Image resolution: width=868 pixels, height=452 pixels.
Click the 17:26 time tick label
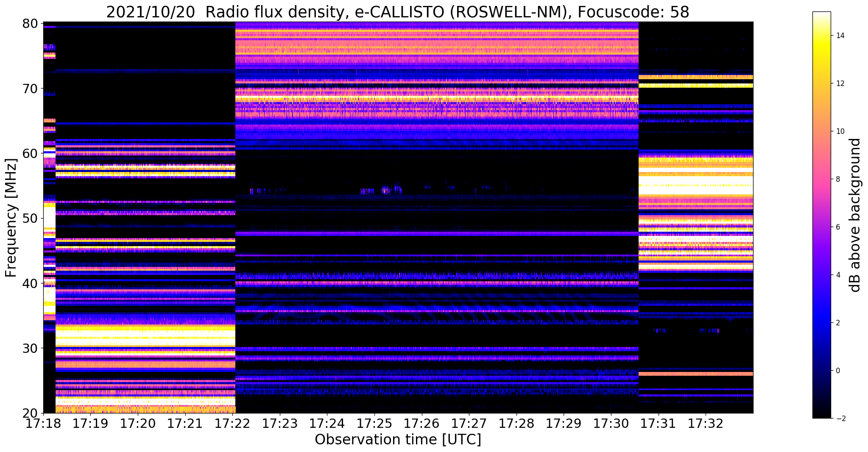pos(422,424)
